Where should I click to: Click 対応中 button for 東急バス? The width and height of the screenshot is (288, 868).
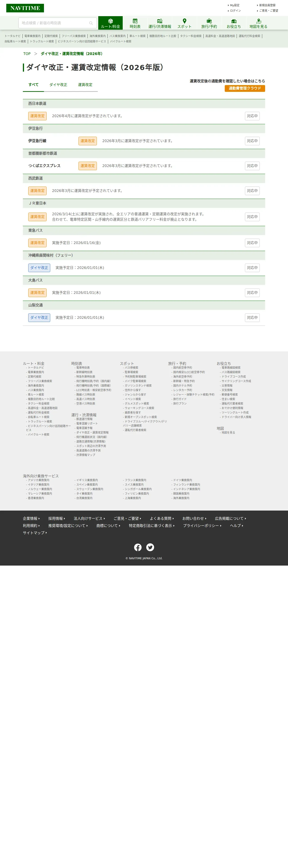pos(252,243)
